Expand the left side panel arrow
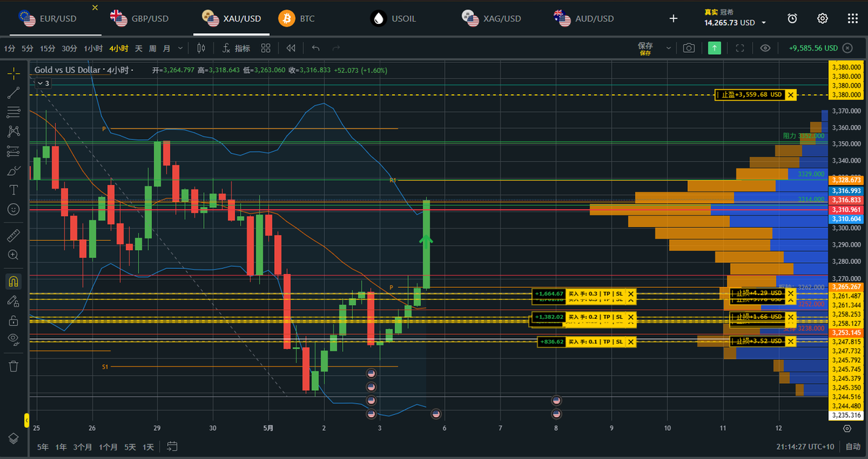This screenshot has height=459, width=868. pyautogui.click(x=27, y=419)
